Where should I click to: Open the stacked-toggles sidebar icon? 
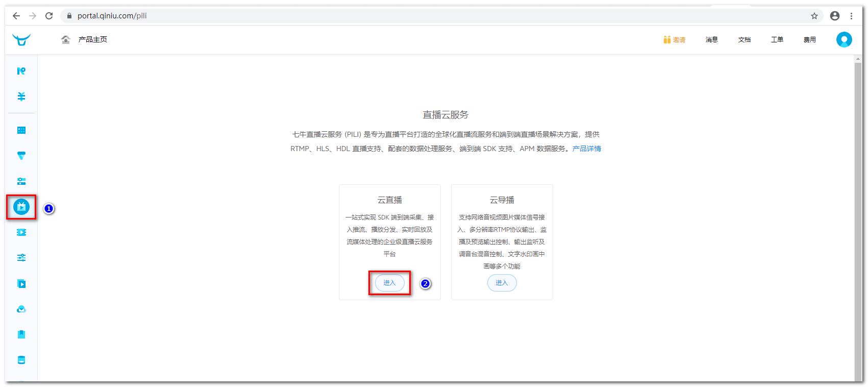[x=21, y=181]
